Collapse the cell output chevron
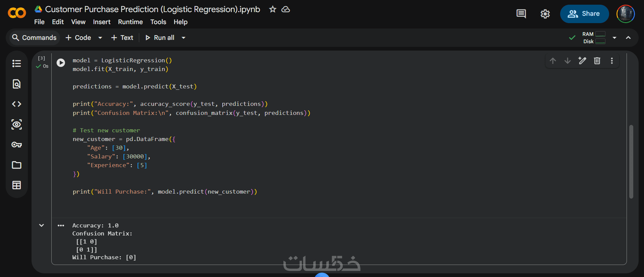The image size is (644, 277). click(42, 225)
